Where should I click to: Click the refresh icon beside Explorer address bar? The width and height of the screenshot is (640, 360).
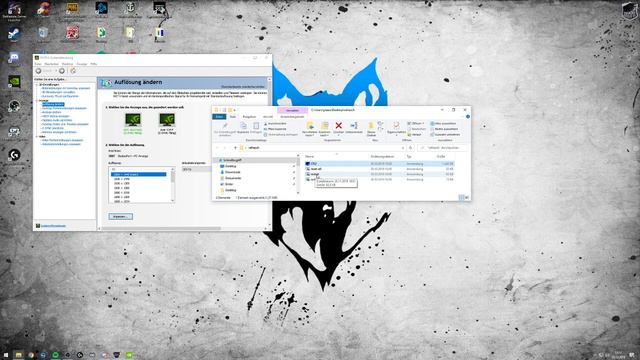pos(411,148)
